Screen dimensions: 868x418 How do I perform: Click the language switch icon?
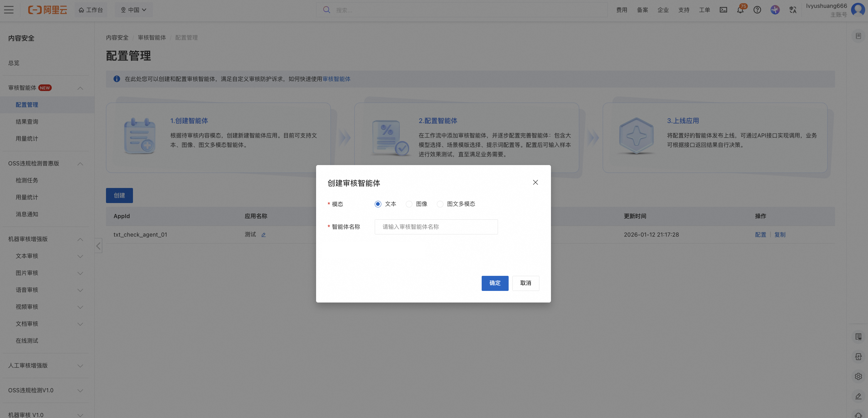tap(792, 10)
